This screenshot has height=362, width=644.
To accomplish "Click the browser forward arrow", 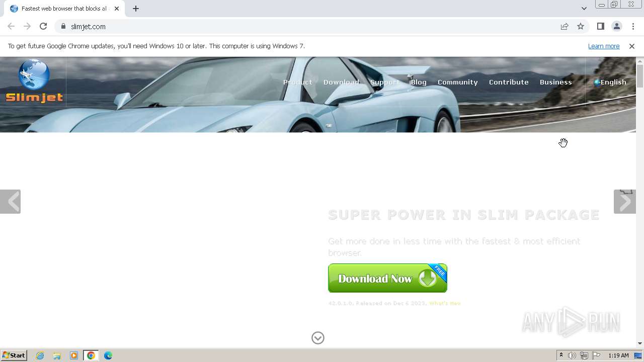I will 27,26.
